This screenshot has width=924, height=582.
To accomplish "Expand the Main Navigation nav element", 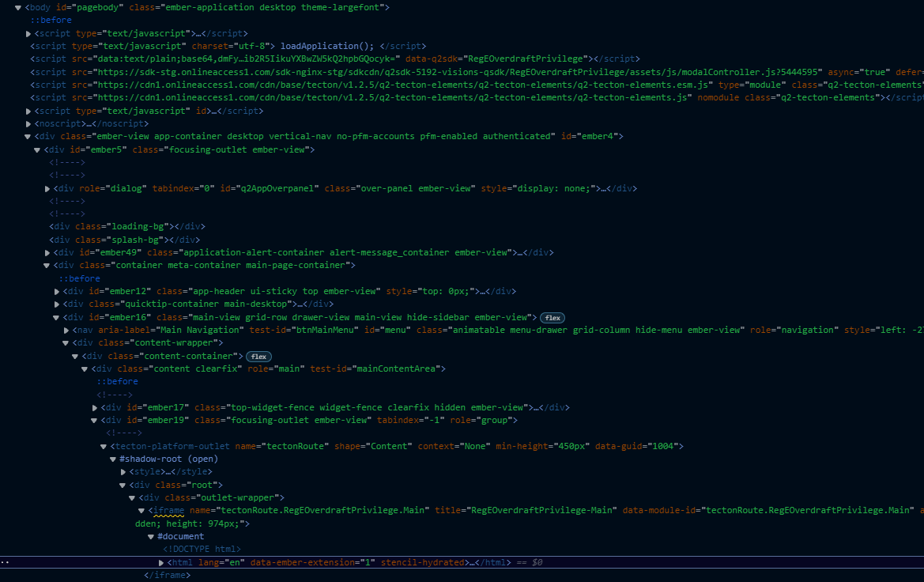I will [x=66, y=331].
